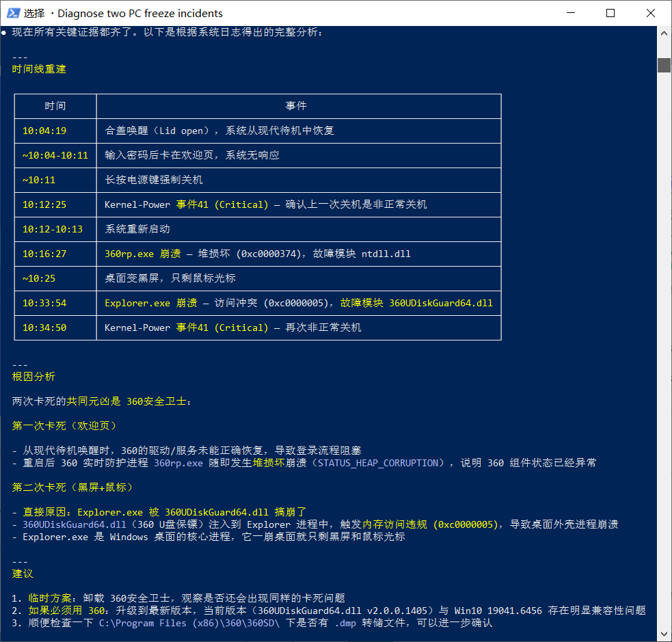Click '内存访问违规 (0xc0000005)' text
Screen dimensions: 672x642
[x=430, y=524]
